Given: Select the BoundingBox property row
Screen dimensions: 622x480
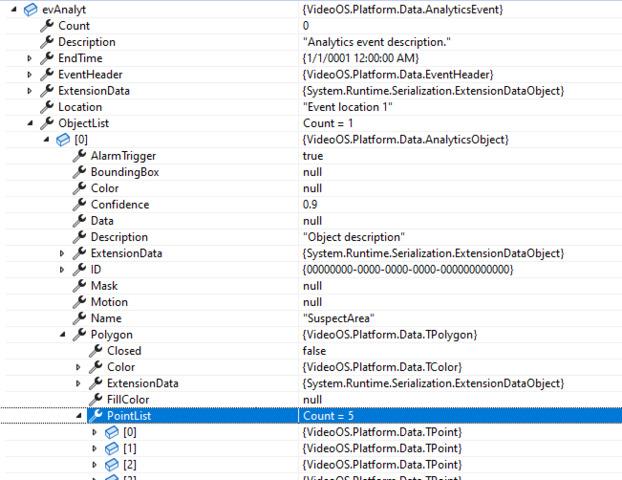Looking at the screenshot, I should (125, 172).
